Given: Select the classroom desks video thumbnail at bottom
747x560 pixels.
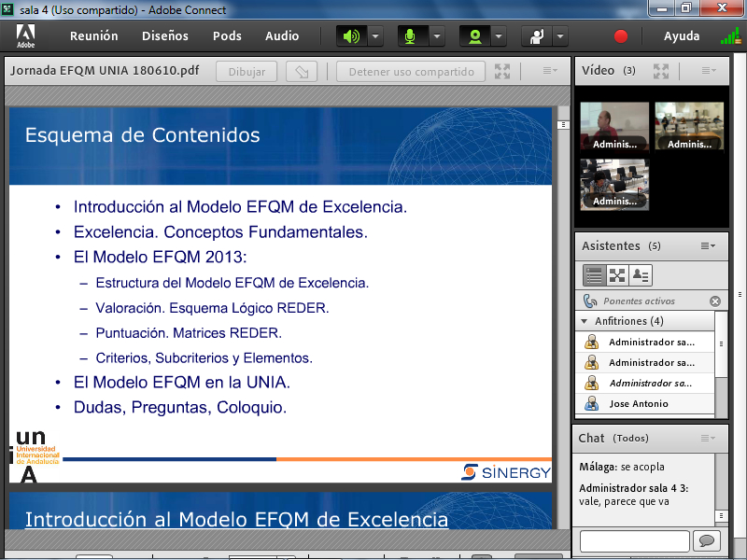Looking at the screenshot, I should point(614,184).
